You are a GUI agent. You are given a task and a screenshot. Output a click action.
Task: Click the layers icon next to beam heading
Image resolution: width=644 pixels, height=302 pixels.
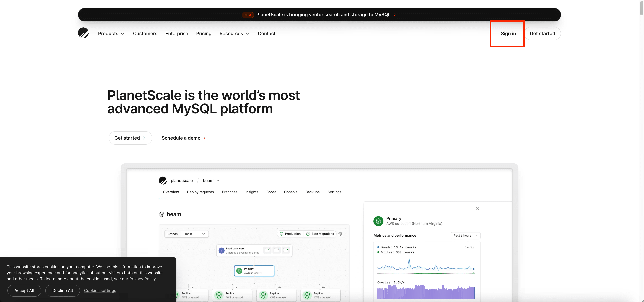[162, 214]
